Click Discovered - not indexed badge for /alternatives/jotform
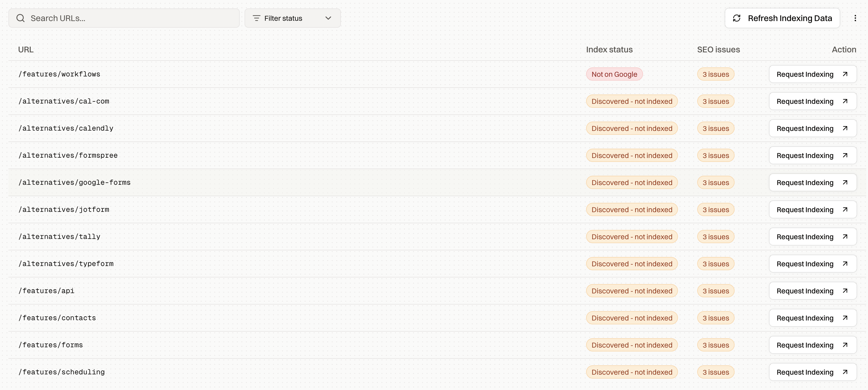 click(632, 209)
